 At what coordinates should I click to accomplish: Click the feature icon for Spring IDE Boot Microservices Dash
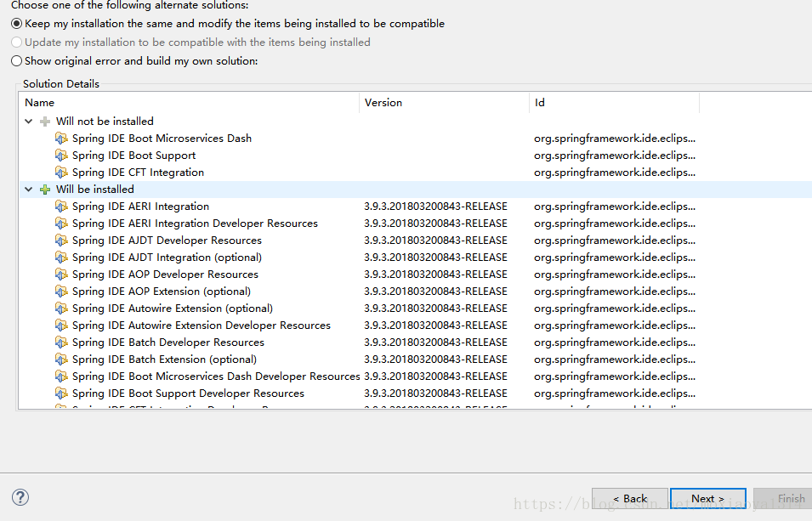tap(61, 139)
